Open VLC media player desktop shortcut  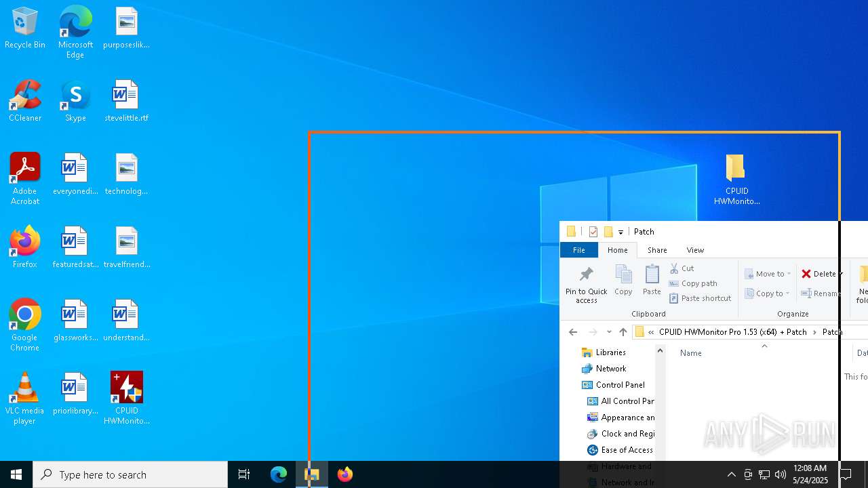(25, 399)
